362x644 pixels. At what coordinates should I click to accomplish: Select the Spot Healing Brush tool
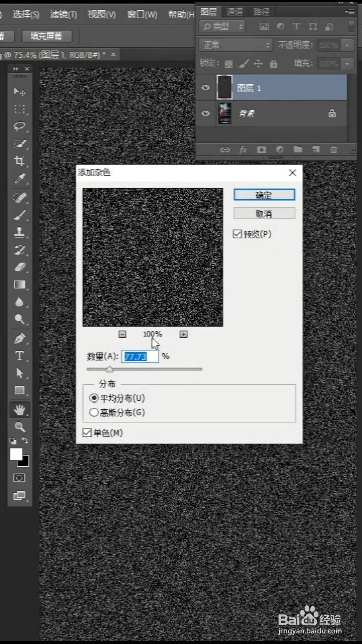tap(20, 197)
